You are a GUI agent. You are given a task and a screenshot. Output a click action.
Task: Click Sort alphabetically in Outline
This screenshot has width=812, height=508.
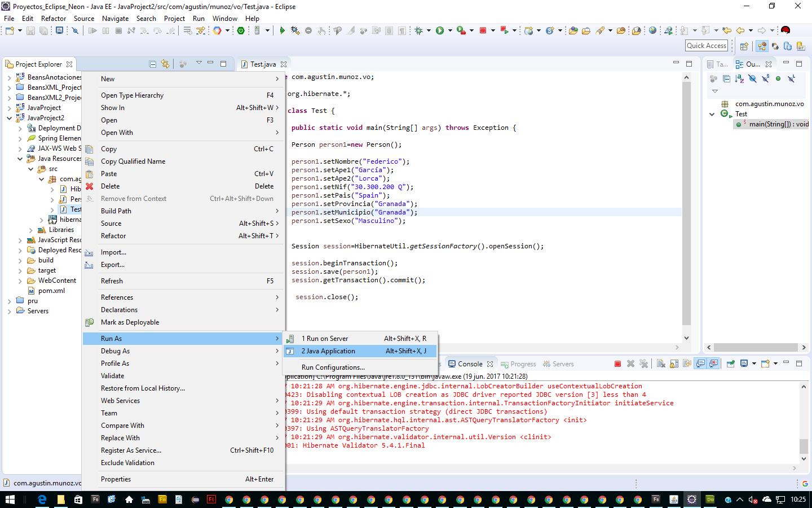click(739, 78)
